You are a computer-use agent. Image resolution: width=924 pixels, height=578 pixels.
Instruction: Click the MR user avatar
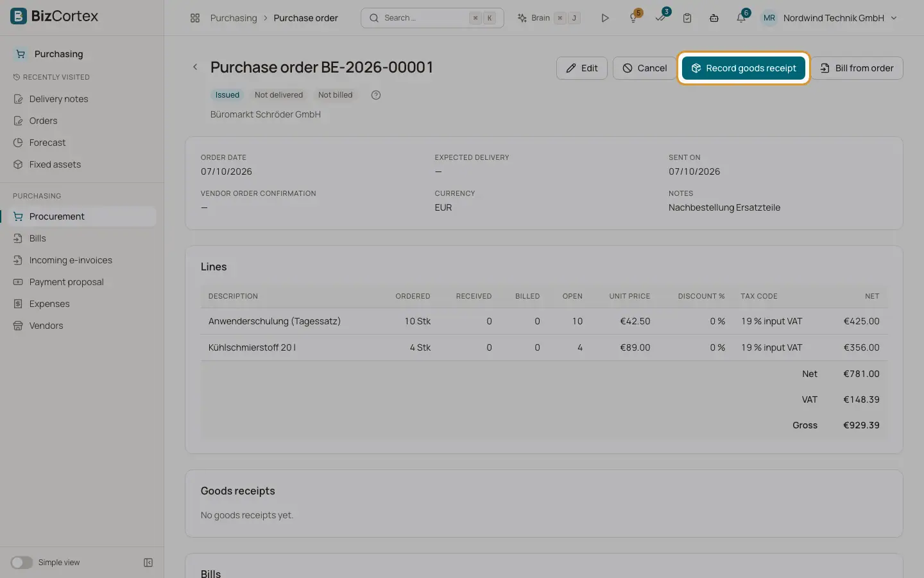click(769, 18)
